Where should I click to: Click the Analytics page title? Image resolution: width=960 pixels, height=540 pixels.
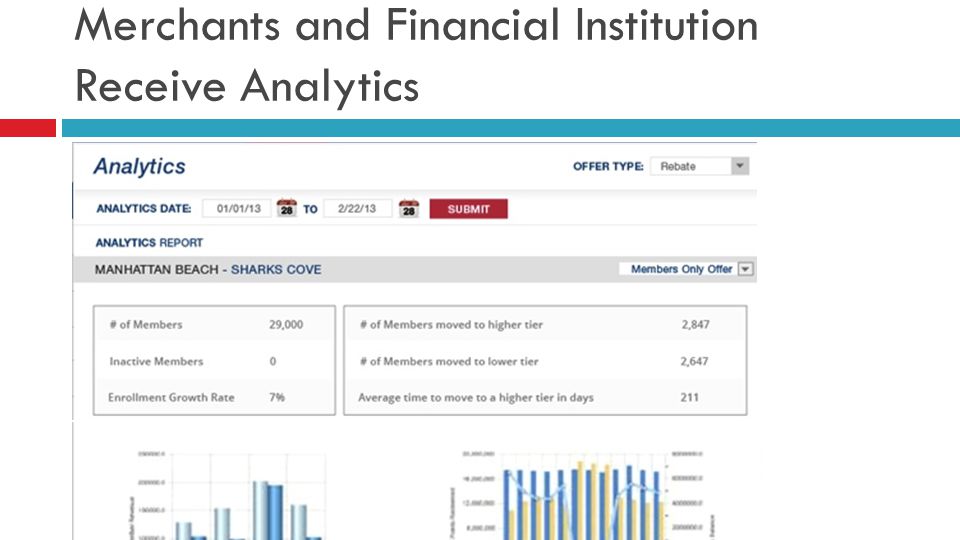pyautogui.click(x=140, y=167)
